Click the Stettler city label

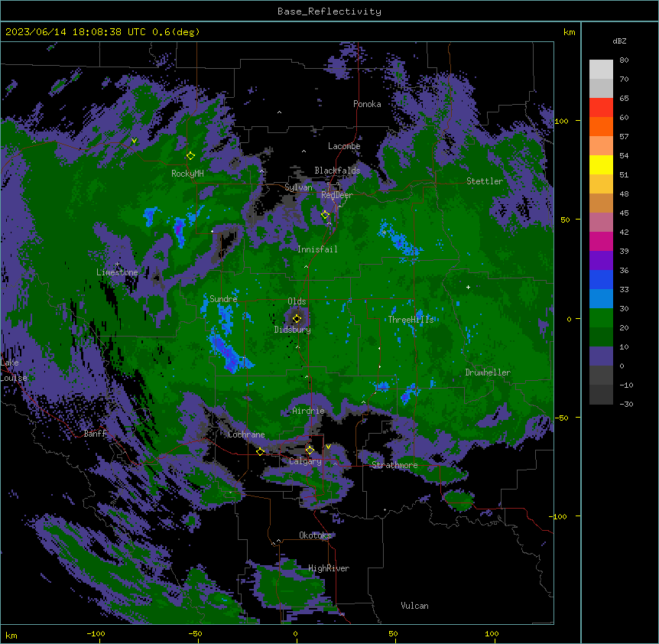[485, 181]
